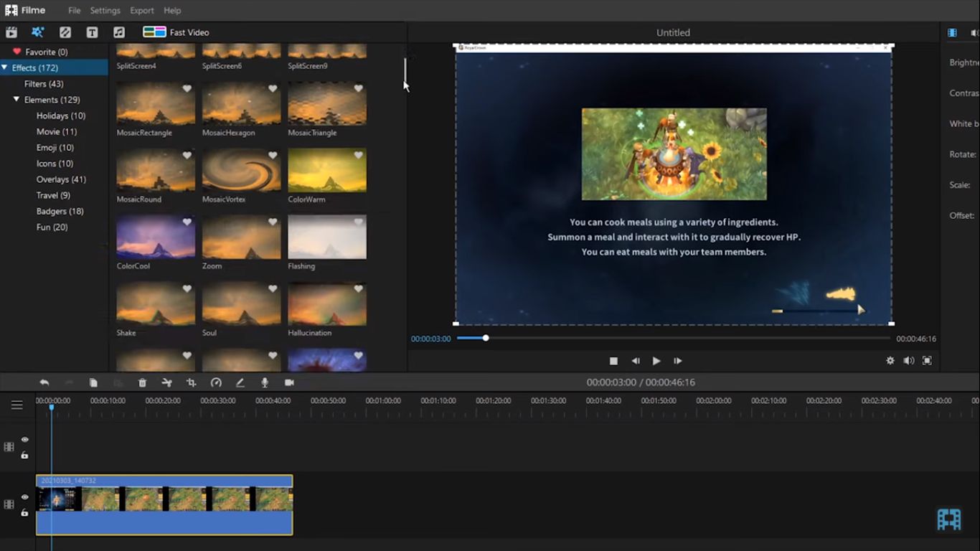
Task: Open the screen record camera tool
Action: coord(289,383)
